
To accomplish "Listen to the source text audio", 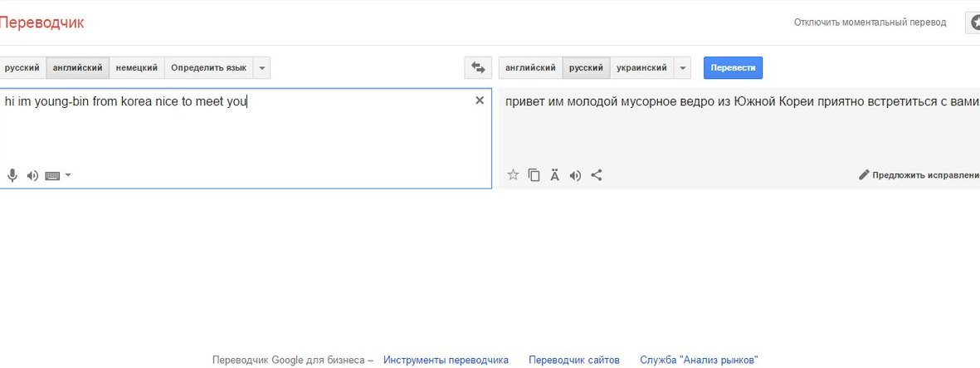I will tap(32, 175).
